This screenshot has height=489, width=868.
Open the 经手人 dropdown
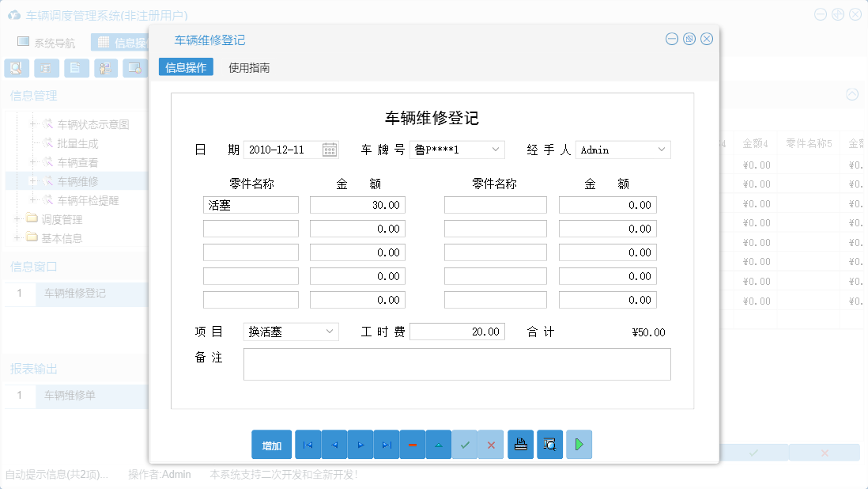pyautogui.click(x=662, y=149)
